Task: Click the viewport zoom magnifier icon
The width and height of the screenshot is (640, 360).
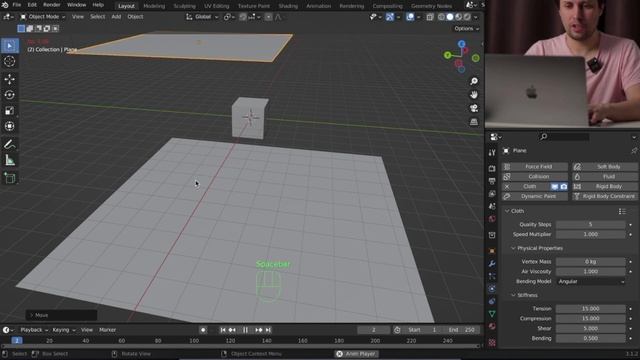Action: point(474,81)
